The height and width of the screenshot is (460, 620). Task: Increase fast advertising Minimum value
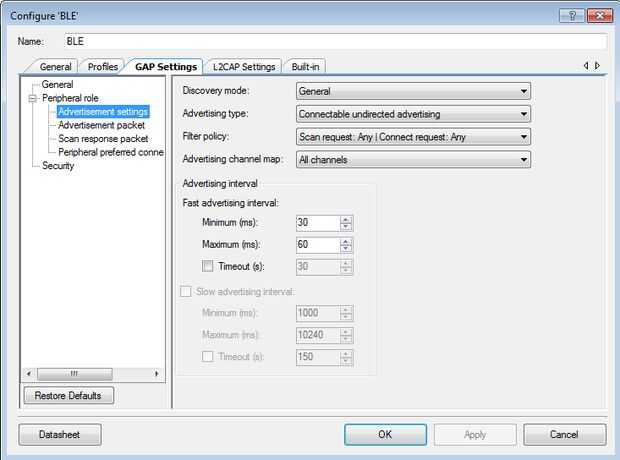tap(346, 220)
